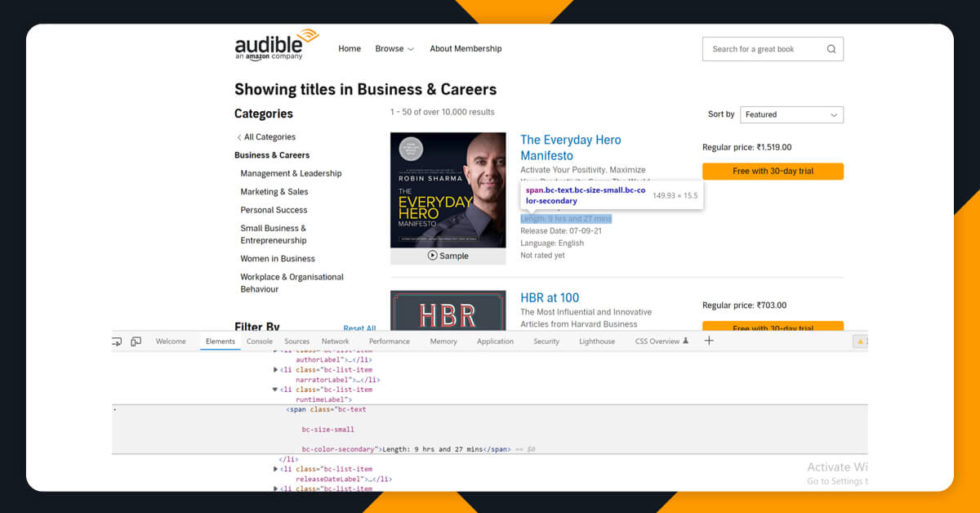Click 'Release Date: 07-09-21' text
This screenshot has height=513, width=980.
click(561, 231)
